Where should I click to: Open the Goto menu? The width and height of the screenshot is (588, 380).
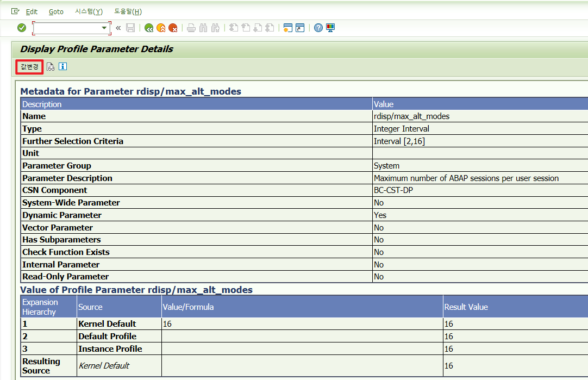coord(57,11)
